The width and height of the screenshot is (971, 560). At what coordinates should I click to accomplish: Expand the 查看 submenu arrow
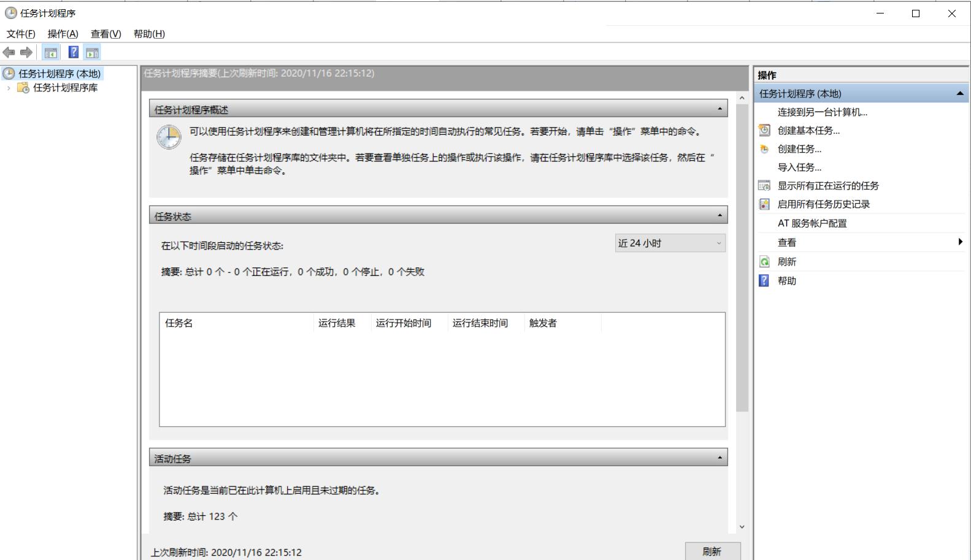(960, 242)
